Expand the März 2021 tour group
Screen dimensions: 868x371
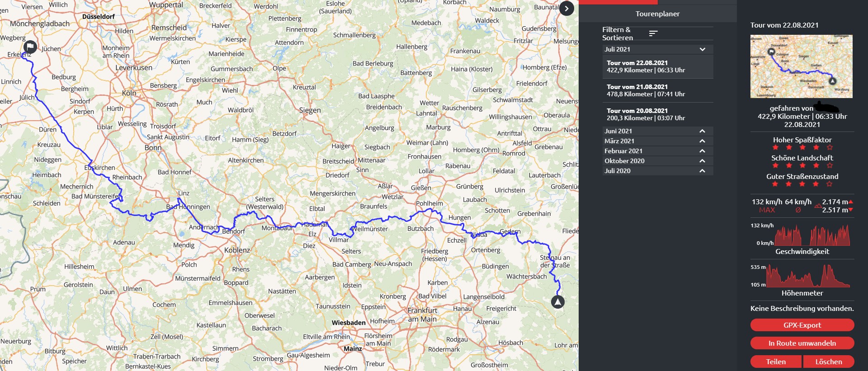[x=658, y=141]
